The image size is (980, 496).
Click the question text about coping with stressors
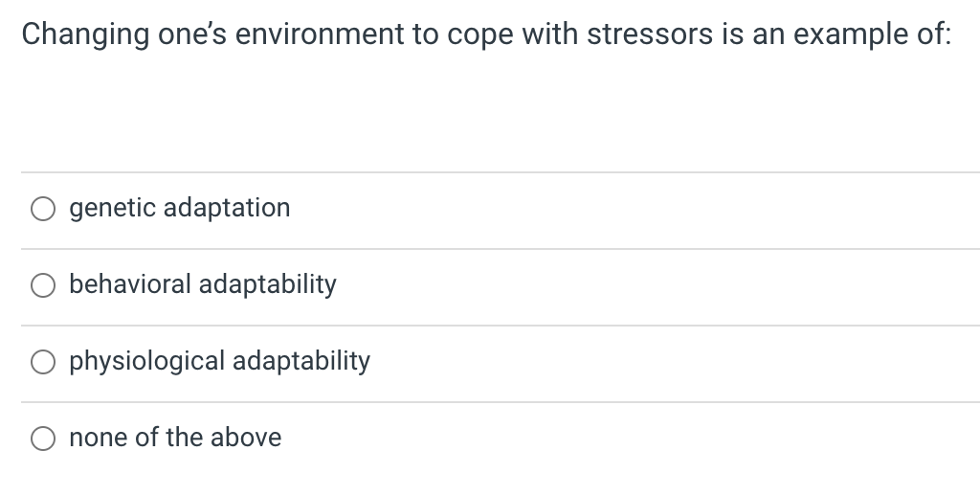pos(486,34)
